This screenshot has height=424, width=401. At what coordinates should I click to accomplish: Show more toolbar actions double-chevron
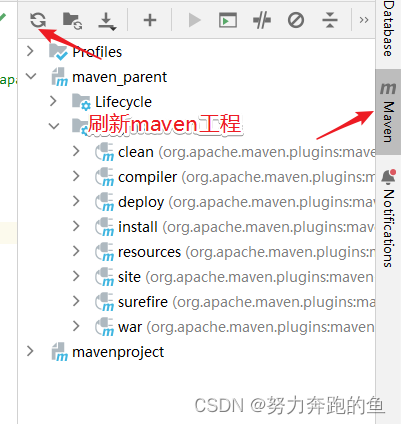(x=364, y=20)
